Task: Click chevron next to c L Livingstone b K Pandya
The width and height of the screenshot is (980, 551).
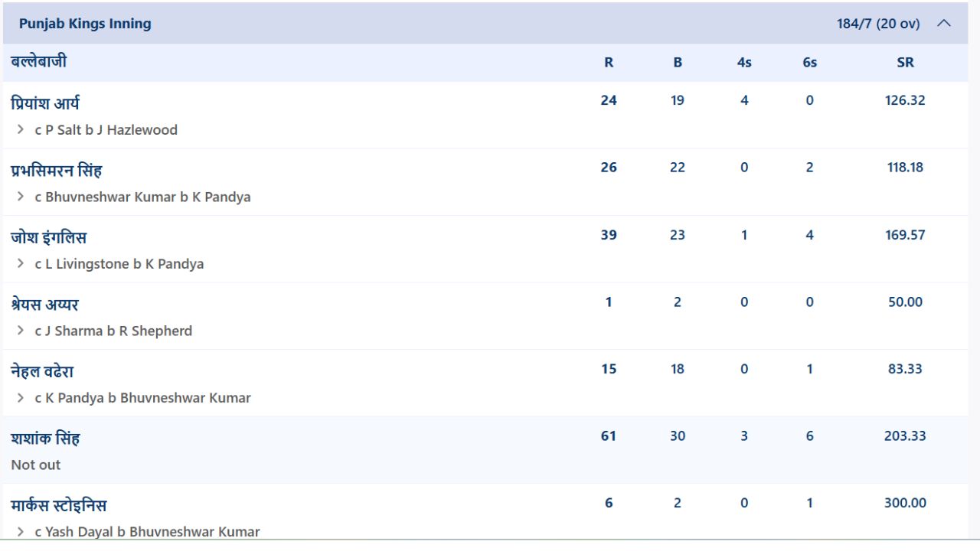Action: (x=21, y=264)
